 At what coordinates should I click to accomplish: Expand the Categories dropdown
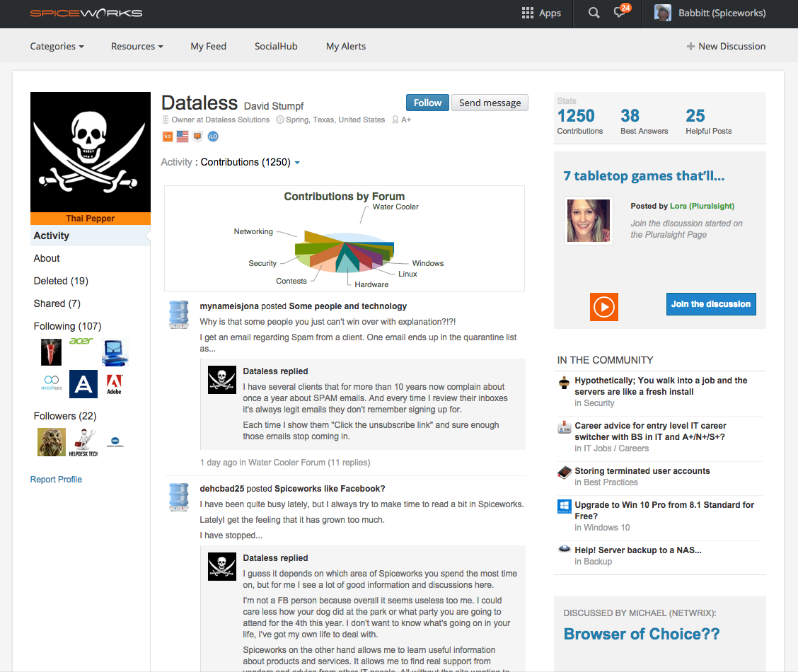[x=57, y=46]
